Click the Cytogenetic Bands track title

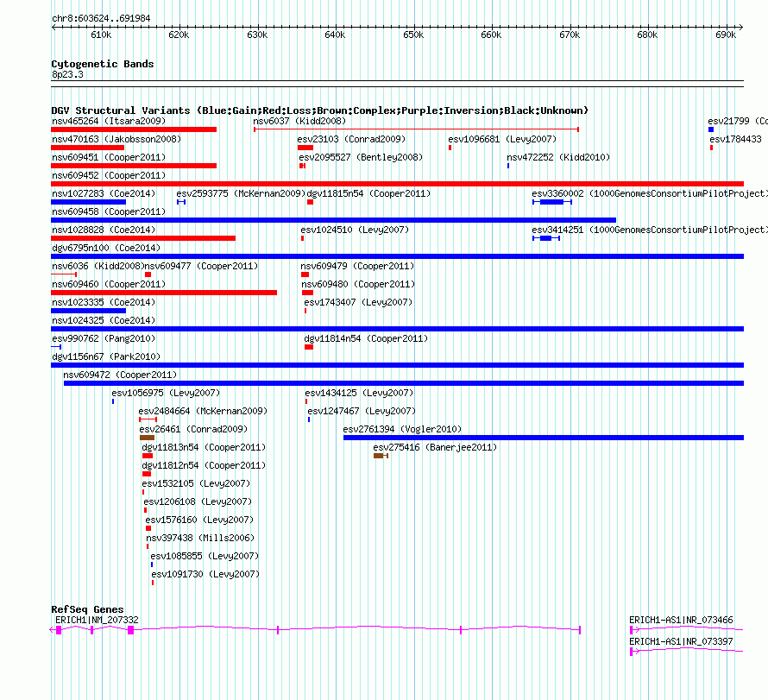(x=103, y=64)
